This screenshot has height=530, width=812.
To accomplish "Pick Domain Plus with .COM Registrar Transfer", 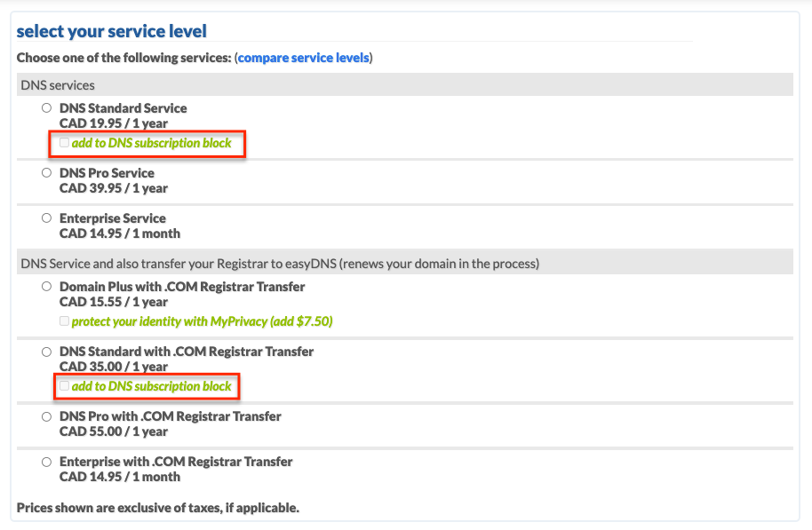I will click(46, 286).
